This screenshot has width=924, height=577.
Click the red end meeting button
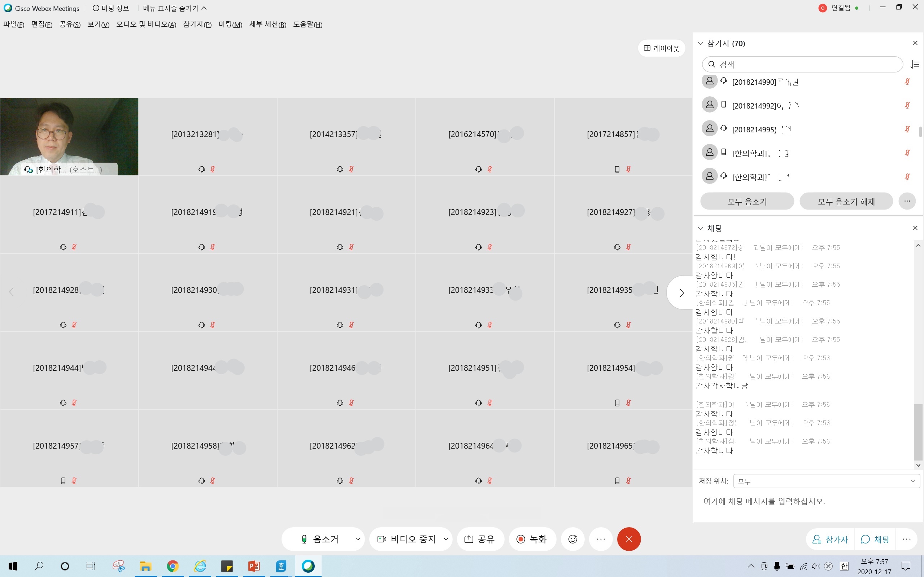coord(629,539)
